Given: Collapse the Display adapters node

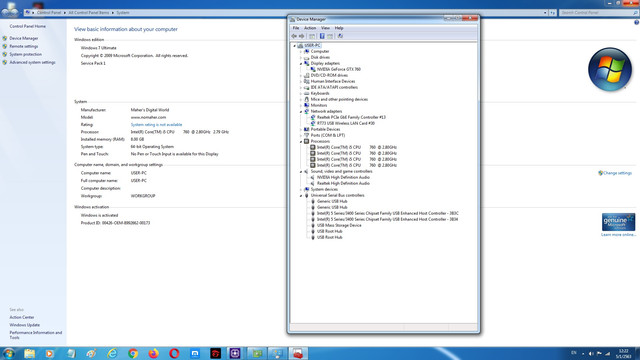Looking at the screenshot, I should pyautogui.click(x=301, y=64).
